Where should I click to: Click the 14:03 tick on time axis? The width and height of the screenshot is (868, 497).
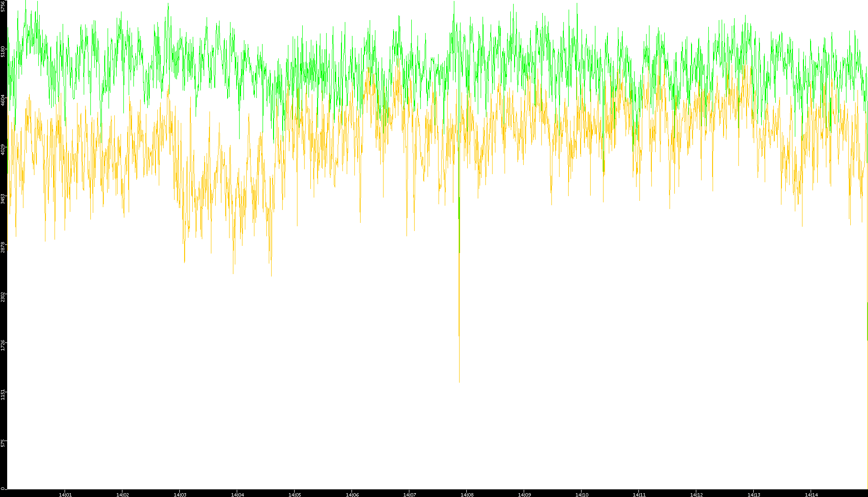(x=180, y=495)
